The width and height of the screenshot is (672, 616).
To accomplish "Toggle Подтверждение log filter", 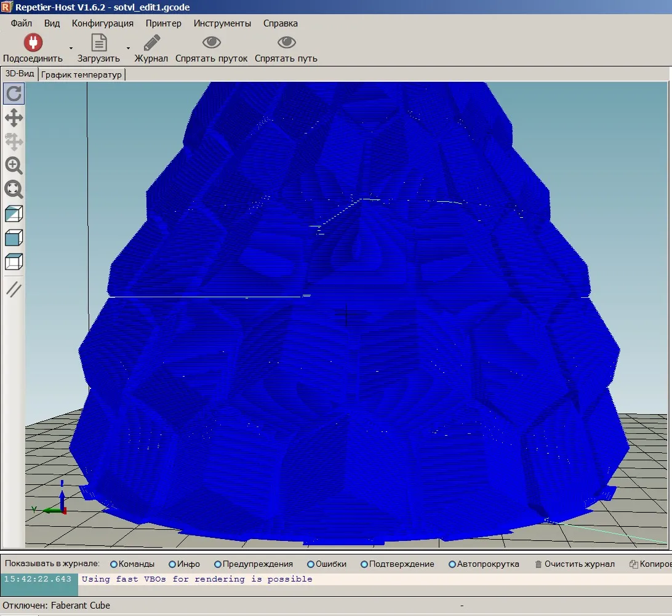I will coord(398,564).
